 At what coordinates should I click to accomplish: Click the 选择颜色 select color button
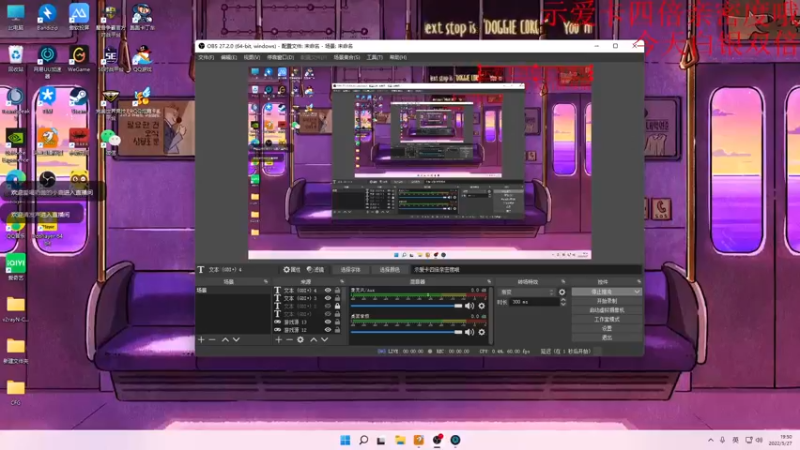[389, 269]
